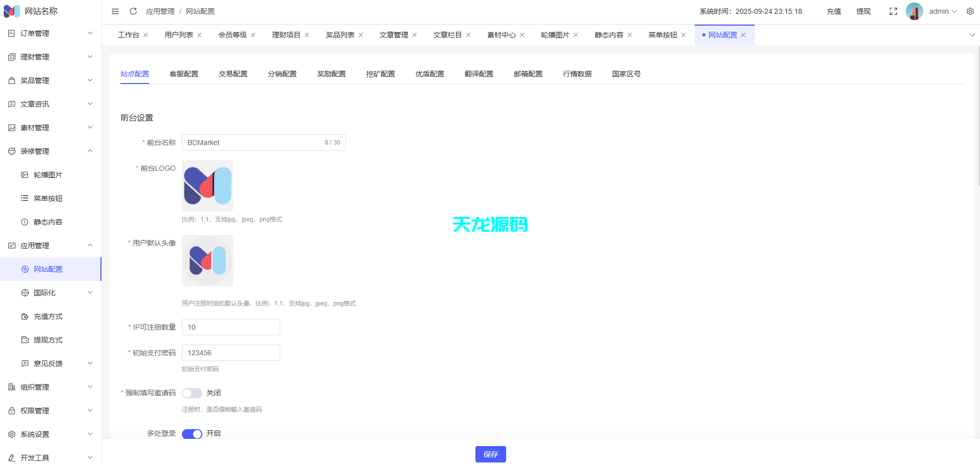
Task: Click the page refresh icon
Action: click(134, 11)
